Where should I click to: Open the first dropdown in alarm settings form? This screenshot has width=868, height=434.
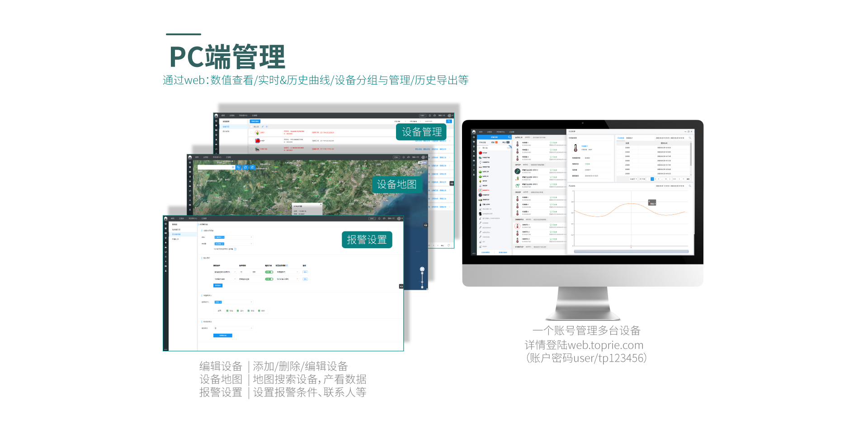tap(233, 237)
